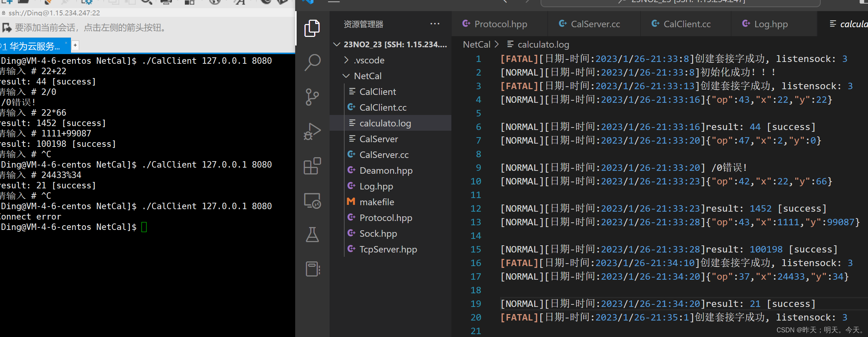
Task: Open the CalClient binary file in explorer
Action: [390, 92]
